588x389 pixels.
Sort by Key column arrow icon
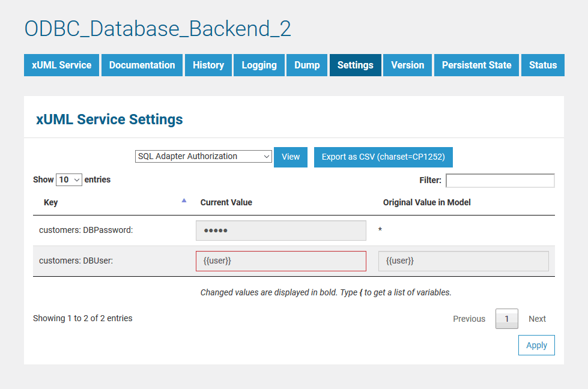pyautogui.click(x=184, y=201)
